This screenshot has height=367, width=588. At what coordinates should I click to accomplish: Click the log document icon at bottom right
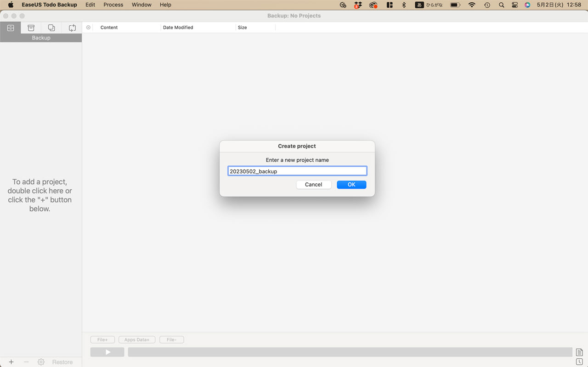tap(579, 352)
